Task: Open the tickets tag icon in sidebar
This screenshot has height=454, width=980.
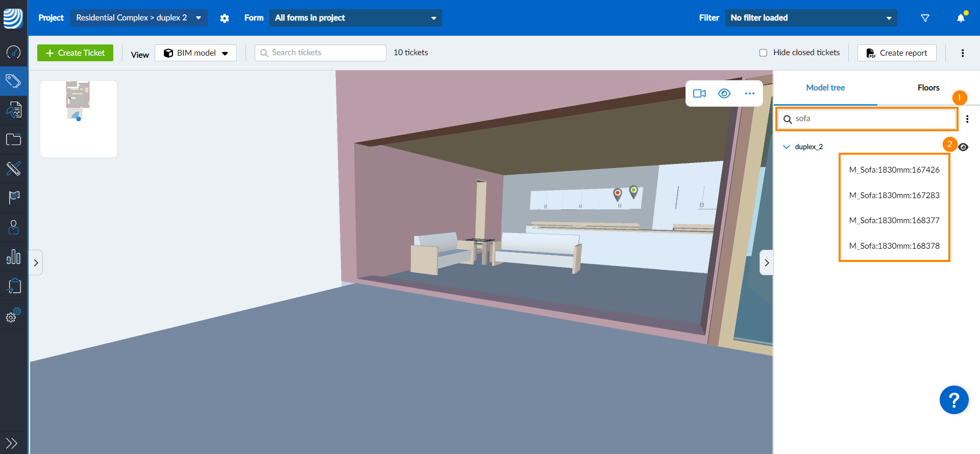Action: tap(13, 81)
